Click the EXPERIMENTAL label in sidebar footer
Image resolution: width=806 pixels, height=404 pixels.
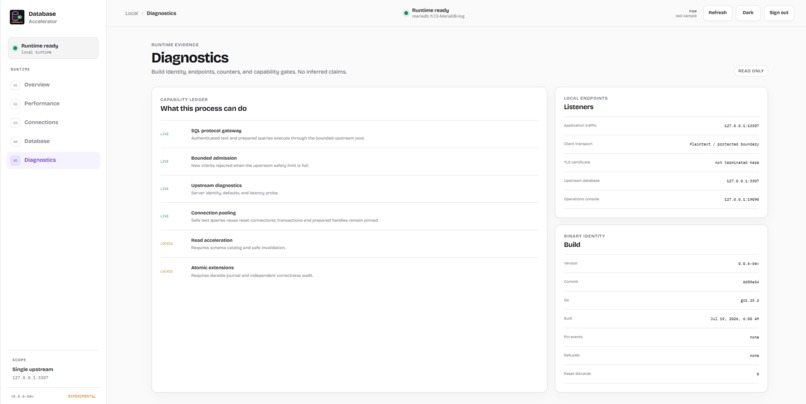pyautogui.click(x=82, y=396)
